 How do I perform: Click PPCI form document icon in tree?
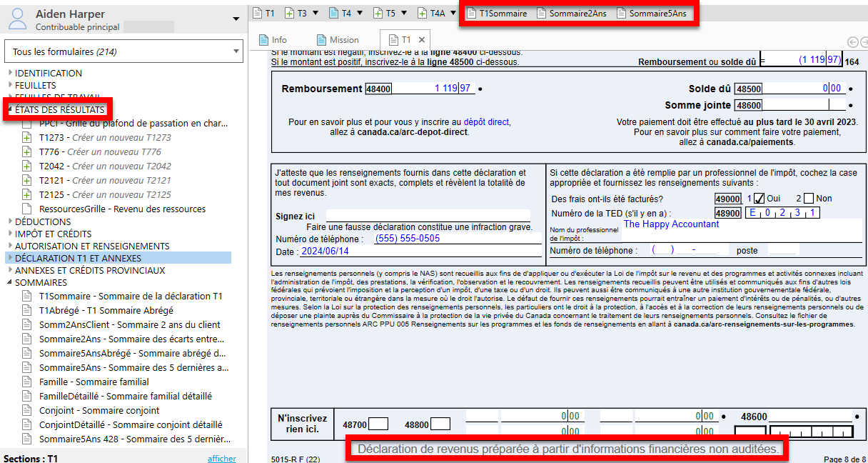(x=27, y=124)
